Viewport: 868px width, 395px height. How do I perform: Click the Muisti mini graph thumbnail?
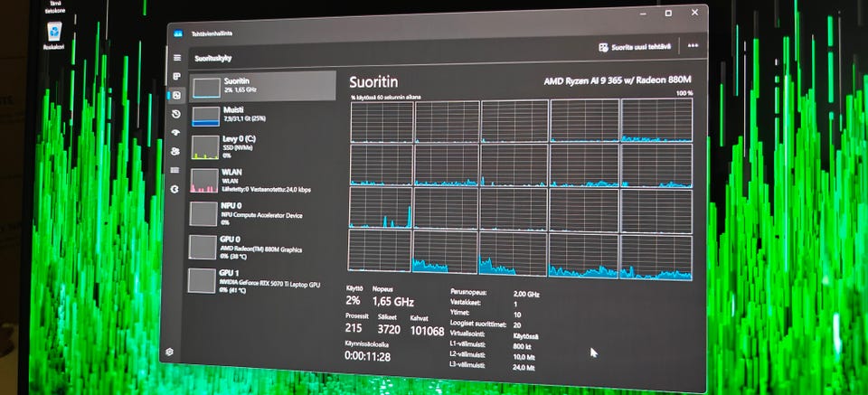coord(206,117)
